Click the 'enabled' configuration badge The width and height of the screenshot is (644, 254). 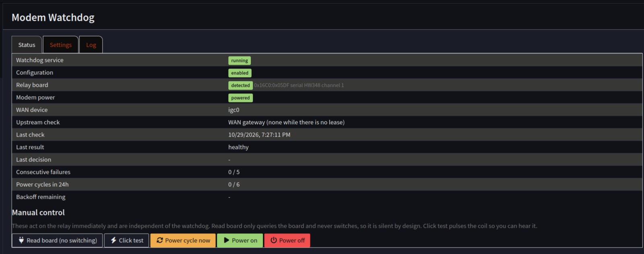click(240, 73)
